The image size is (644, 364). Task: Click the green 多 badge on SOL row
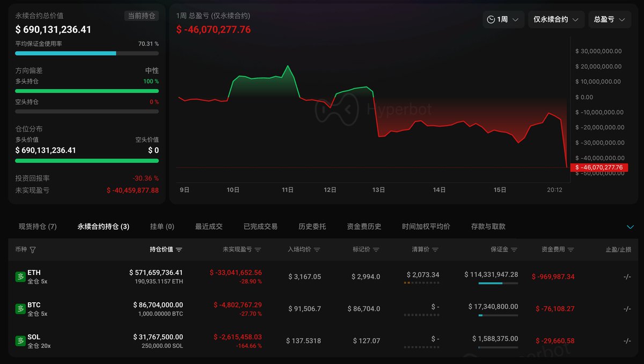(20, 341)
